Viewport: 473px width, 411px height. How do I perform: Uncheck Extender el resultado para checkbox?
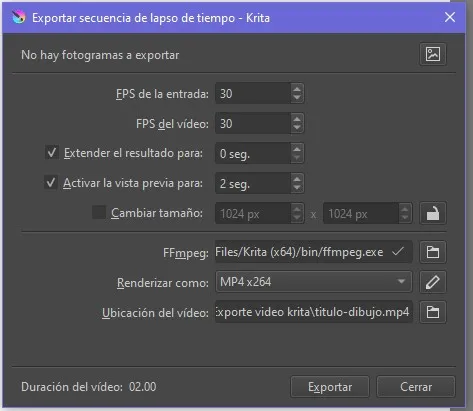click(52, 153)
